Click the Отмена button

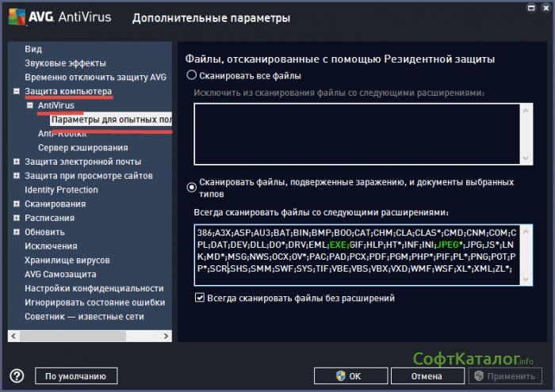(426, 376)
